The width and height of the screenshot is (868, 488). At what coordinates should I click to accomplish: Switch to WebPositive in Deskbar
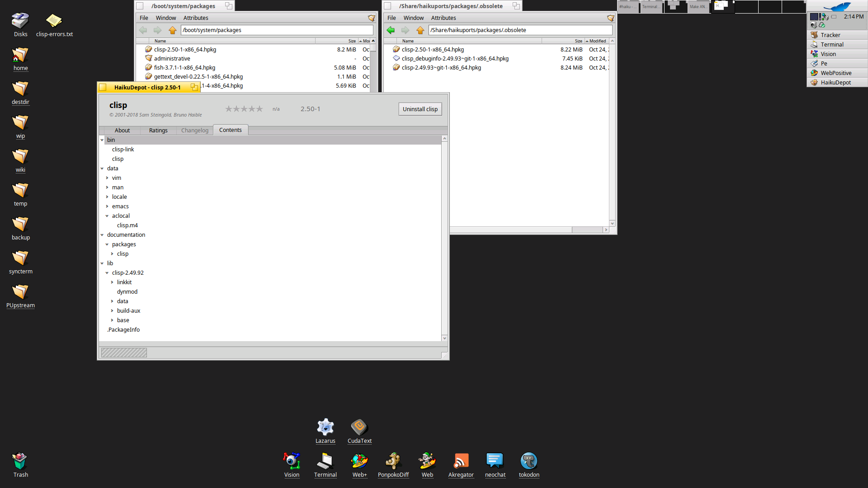coord(835,73)
